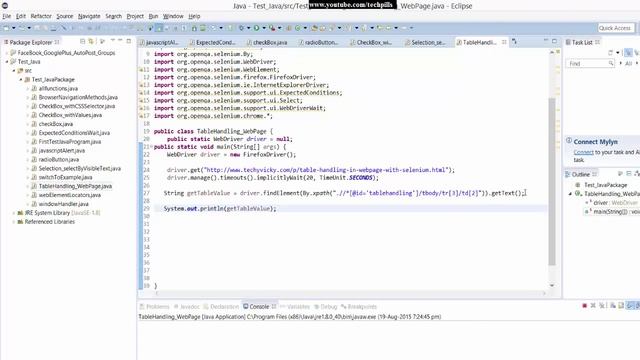Open New Task dropdown arrow in Task List
This screenshot has width=640, height=360.
coord(618,53)
